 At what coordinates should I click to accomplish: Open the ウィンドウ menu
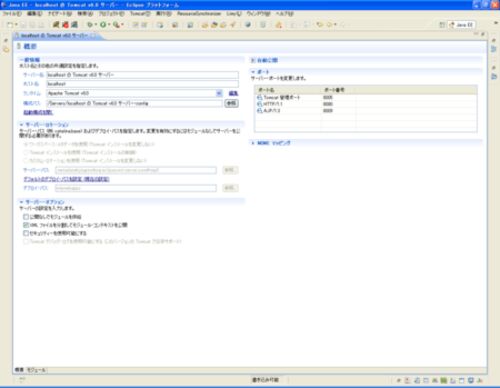[258, 14]
